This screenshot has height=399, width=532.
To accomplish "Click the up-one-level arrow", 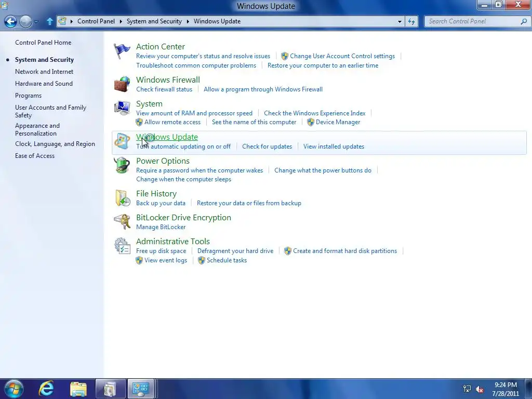I will click(x=49, y=21).
